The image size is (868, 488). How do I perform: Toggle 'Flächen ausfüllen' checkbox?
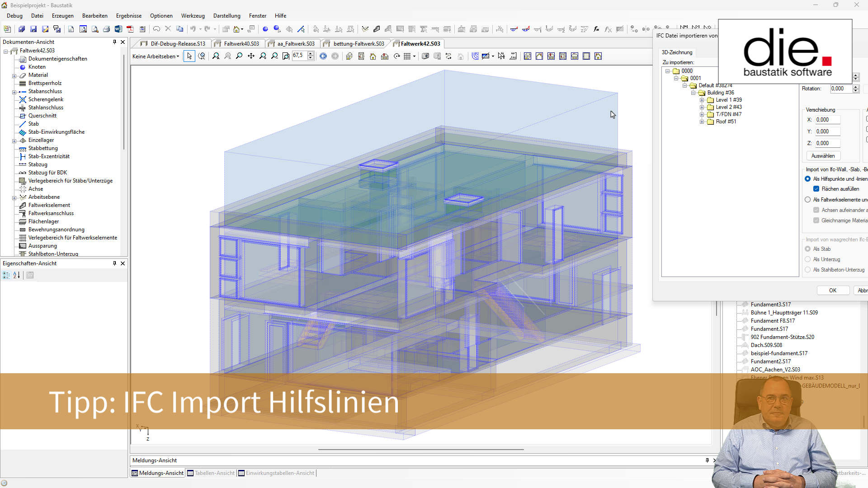coord(816,189)
